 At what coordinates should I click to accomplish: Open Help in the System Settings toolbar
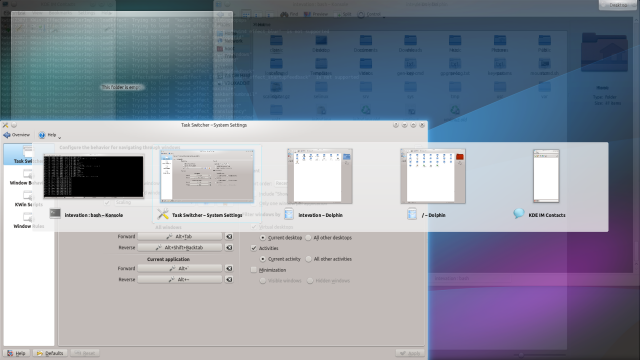pyautogui.click(x=47, y=135)
